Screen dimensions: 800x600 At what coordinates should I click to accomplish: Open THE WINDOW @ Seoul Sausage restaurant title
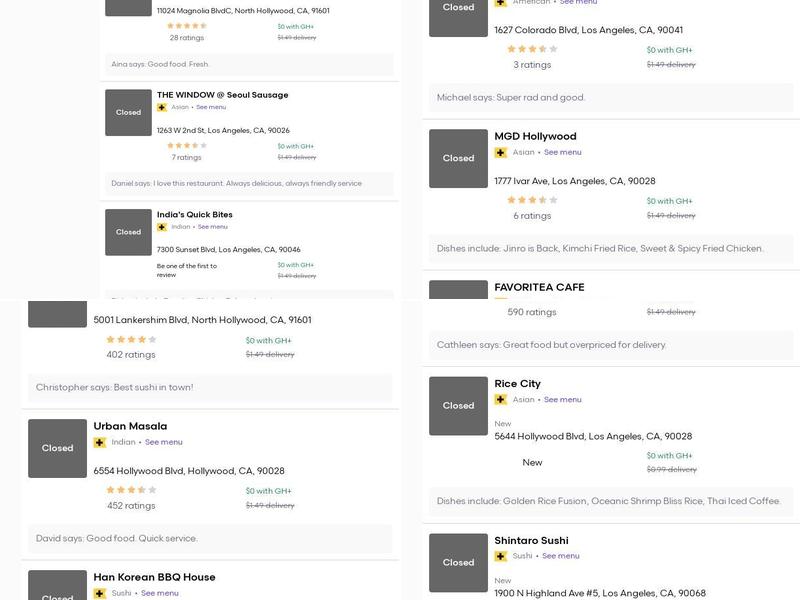point(222,95)
